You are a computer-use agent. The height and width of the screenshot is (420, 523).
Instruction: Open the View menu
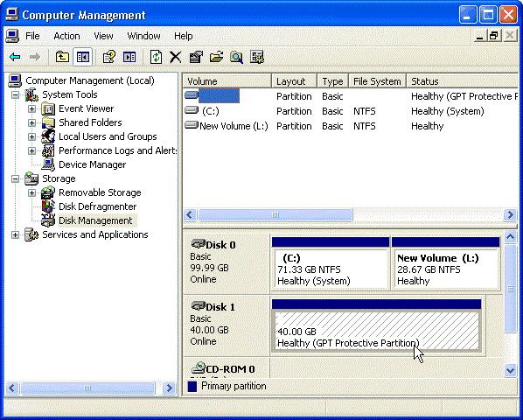click(103, 36)
